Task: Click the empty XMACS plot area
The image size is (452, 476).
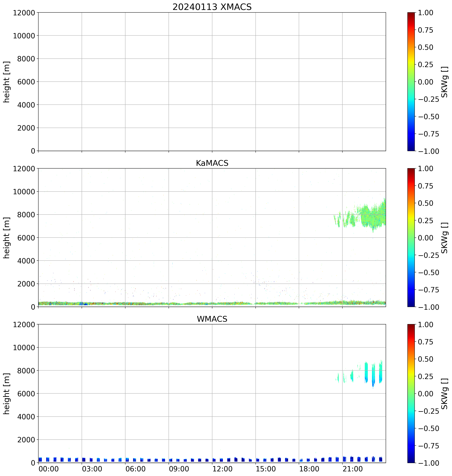Action: (212, 82)
